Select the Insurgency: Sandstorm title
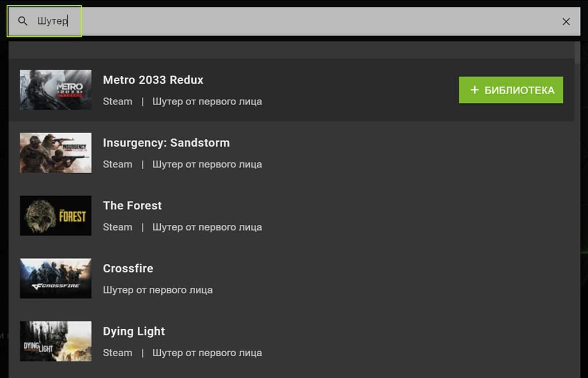The image size is (588, 378). coord(166,143)
